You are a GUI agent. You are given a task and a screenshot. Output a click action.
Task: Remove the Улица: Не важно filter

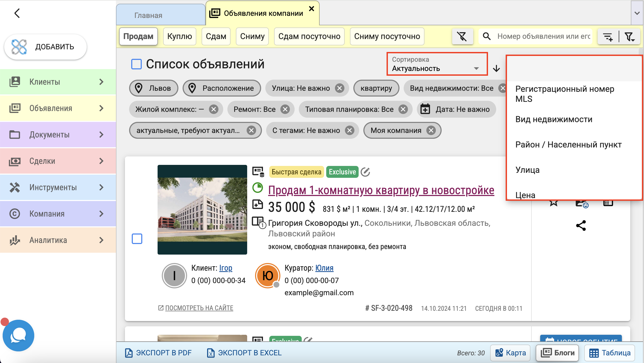340,88
